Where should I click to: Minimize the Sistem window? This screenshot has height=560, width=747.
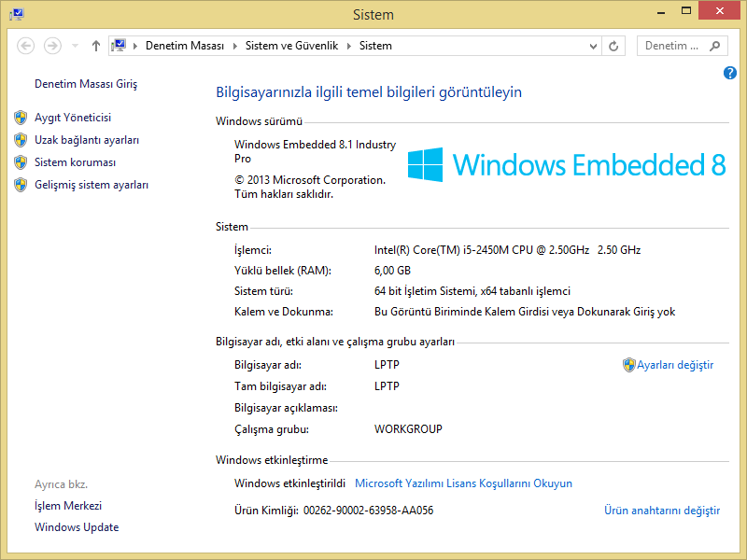(x=661, y=13)
